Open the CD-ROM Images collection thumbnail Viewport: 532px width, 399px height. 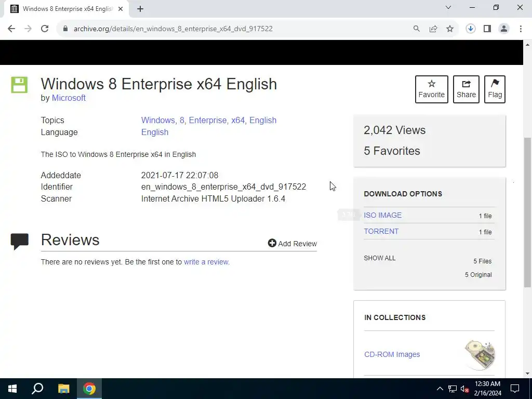tap(481, 355)
